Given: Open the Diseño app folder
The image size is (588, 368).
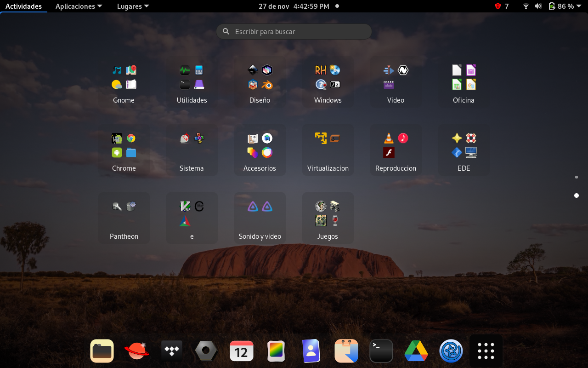Looking at the screenshot, I should click(x=260, y=82).
